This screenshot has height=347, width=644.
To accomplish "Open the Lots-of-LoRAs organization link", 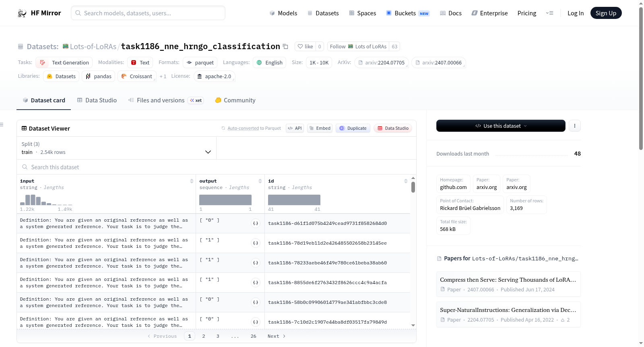I will 93,46.
